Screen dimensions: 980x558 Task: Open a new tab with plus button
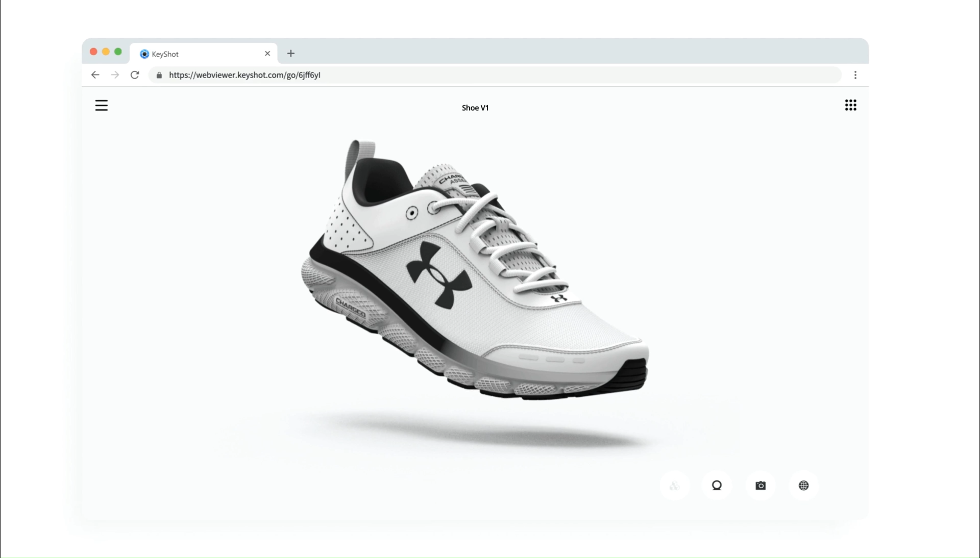point(291,53)
